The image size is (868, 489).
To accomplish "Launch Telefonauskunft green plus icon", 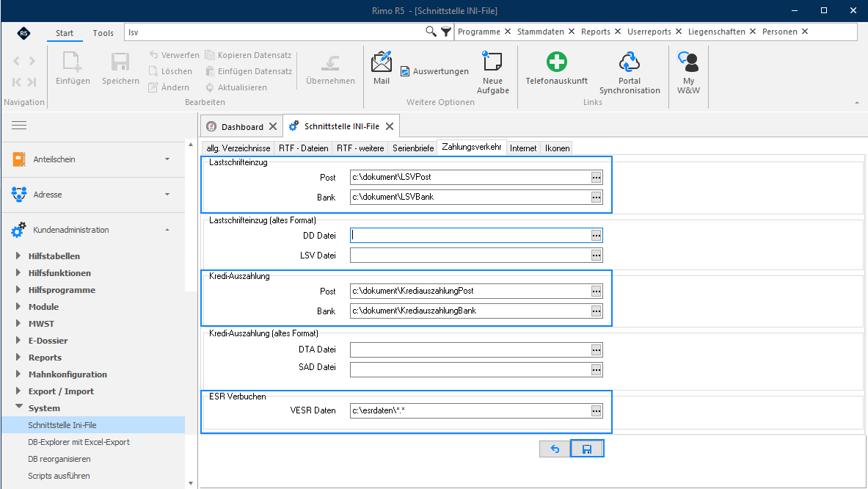I will coord(556,62).
